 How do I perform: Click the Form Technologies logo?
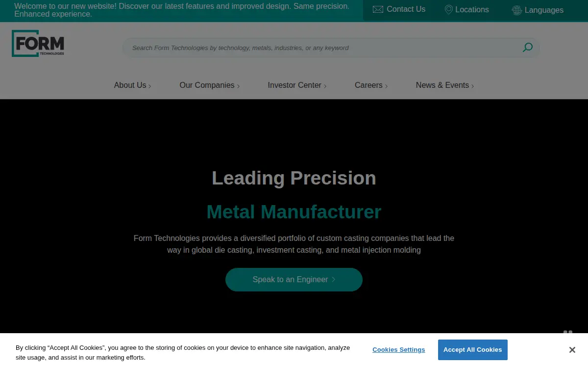coord(38,43)
